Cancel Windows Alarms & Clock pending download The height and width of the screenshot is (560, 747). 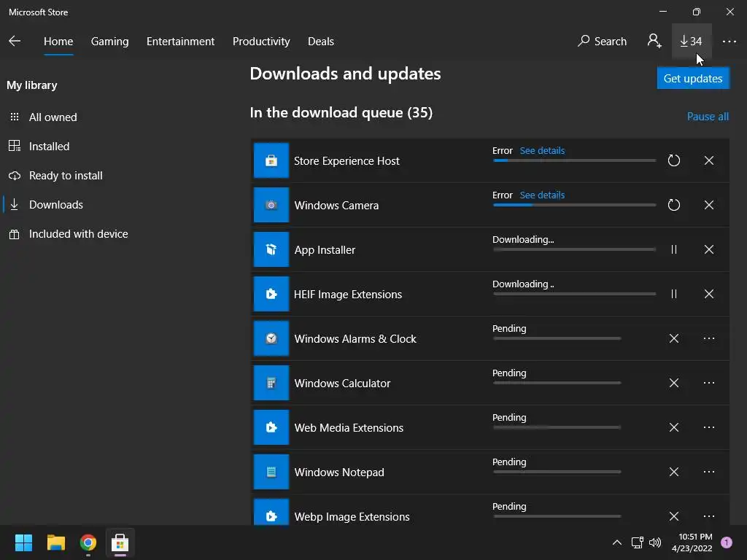673,338
